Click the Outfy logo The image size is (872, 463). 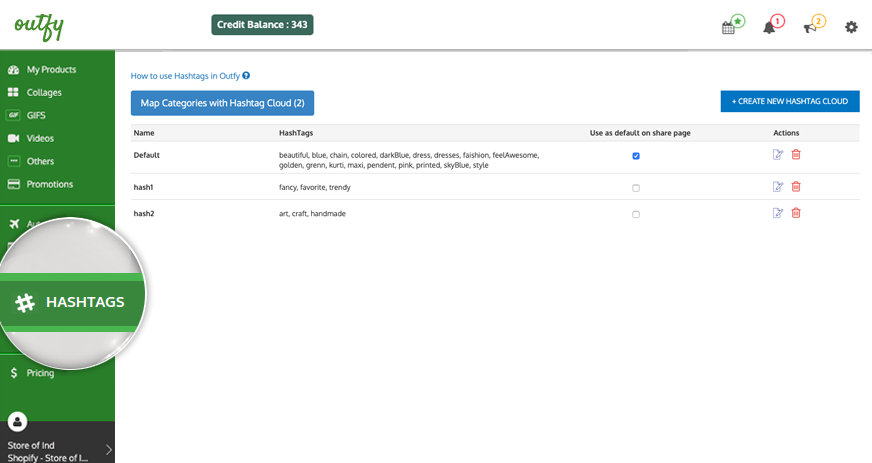click(39, 27)
